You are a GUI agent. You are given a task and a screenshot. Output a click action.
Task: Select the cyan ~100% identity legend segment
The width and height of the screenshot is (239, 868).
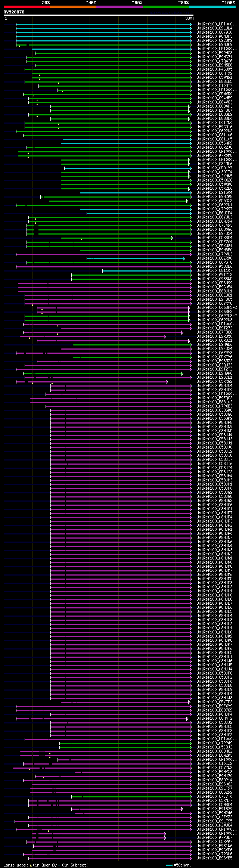[x=212, y=7]
